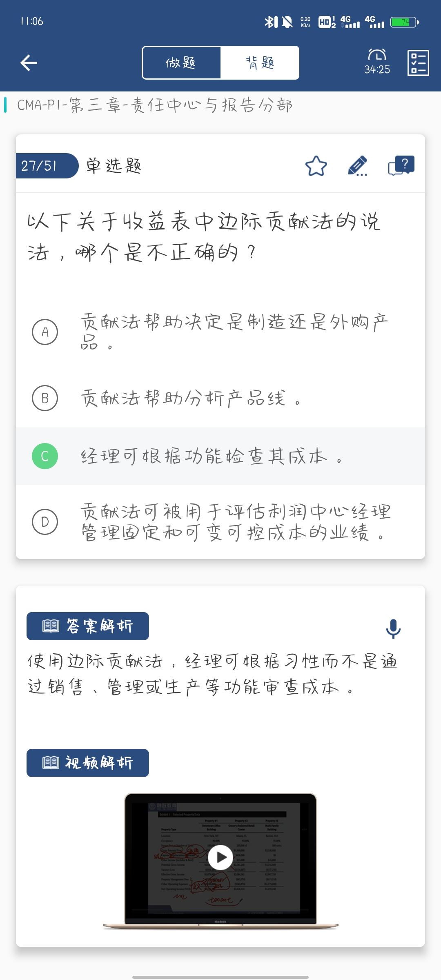
Task: Tap the bottom home gesture bar
Action: (x=220, y=977)
